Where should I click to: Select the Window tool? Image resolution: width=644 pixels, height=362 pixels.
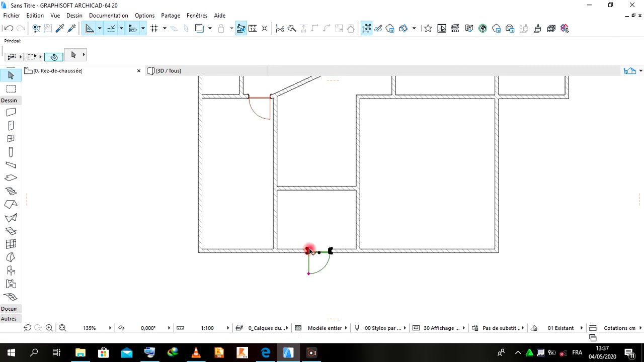click(x=11, y=139)
